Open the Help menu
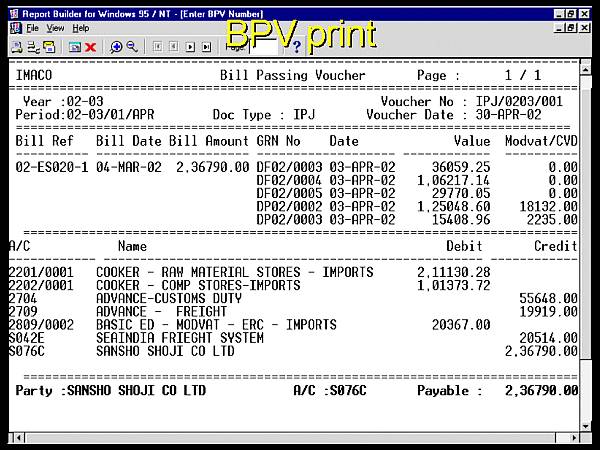This screenshot has height=450, width=600. [x=81, y=28]
